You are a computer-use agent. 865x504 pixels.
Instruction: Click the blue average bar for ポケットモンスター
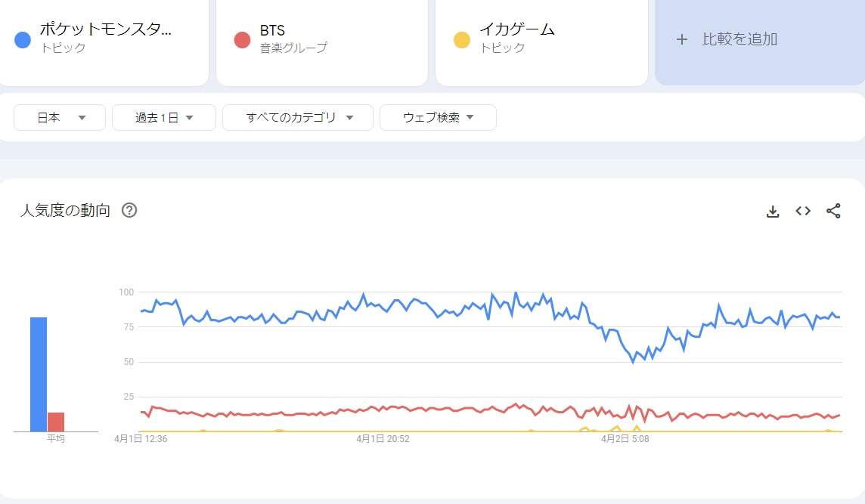point(39,374)
